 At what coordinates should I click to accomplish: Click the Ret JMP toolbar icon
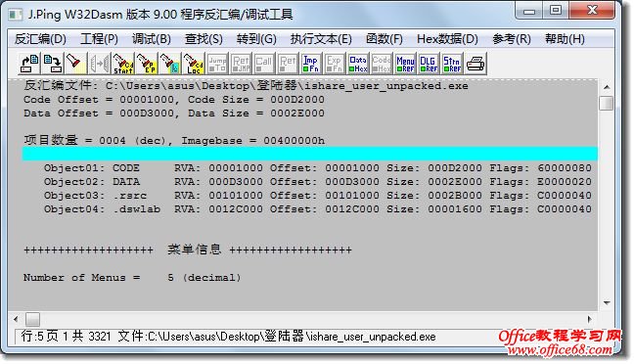(x=241, y=64)
